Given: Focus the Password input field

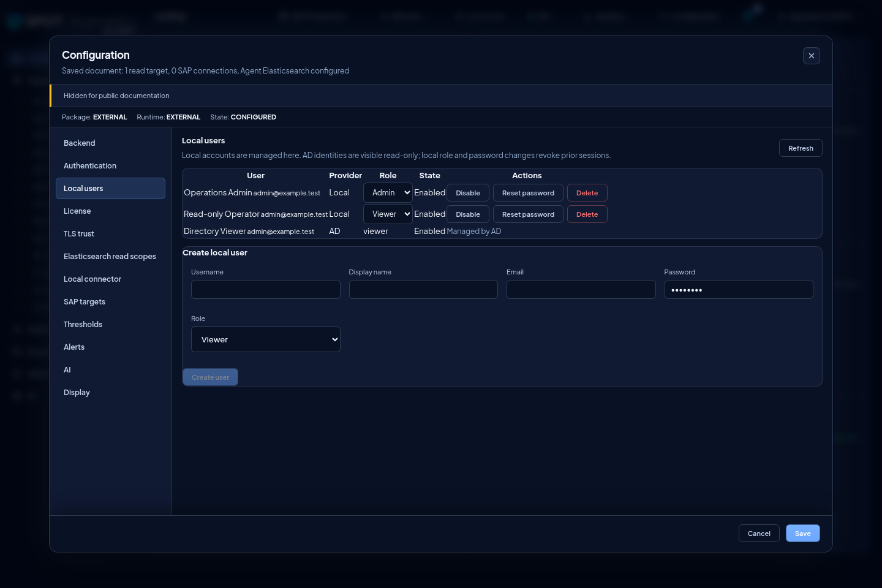Looking at the screenshot, I should [x=739, y=290].
